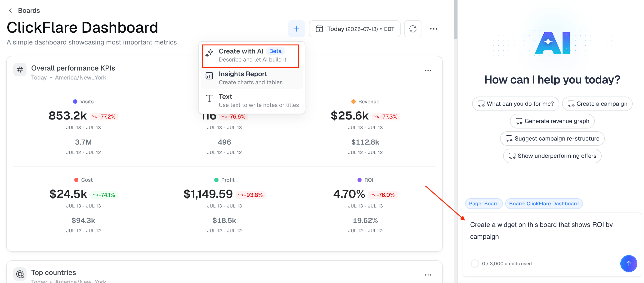
Task: Select Create with AI menu option
Action: (250, 56)
